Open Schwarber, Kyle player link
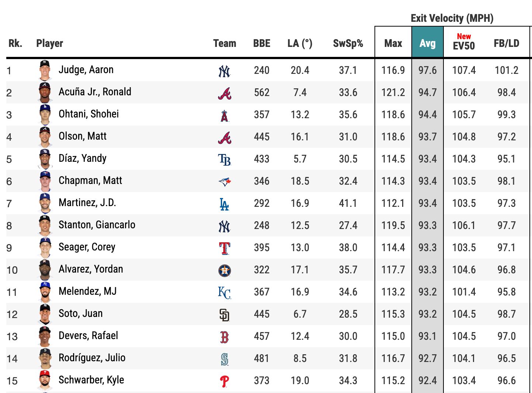The width and height of the screenshot is (532, 393). tap(91, 380)
